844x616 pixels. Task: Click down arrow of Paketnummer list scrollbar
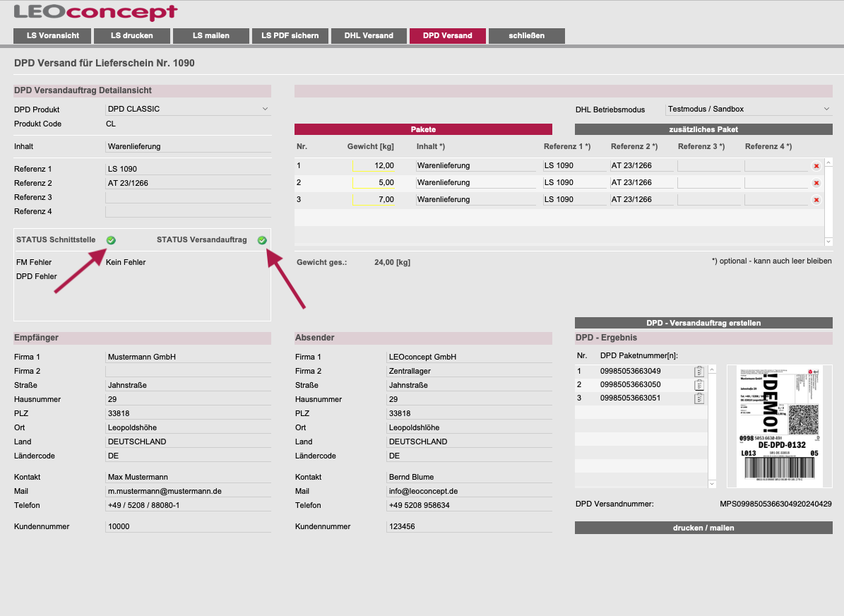(x=712, y=483)
